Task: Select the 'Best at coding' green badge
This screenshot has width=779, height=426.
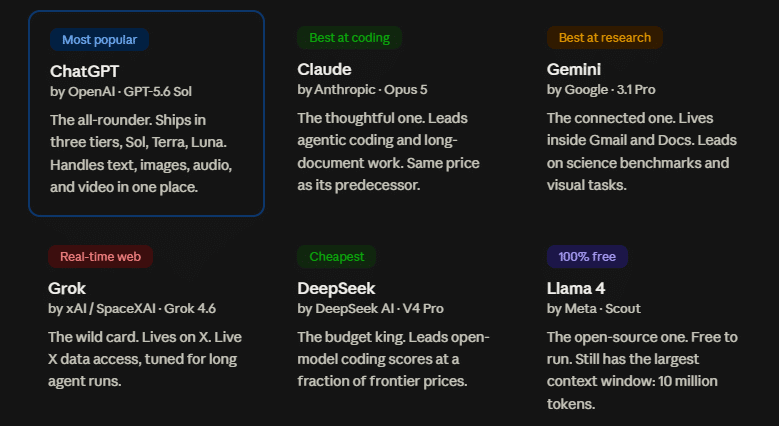Action: pos(349,38)
